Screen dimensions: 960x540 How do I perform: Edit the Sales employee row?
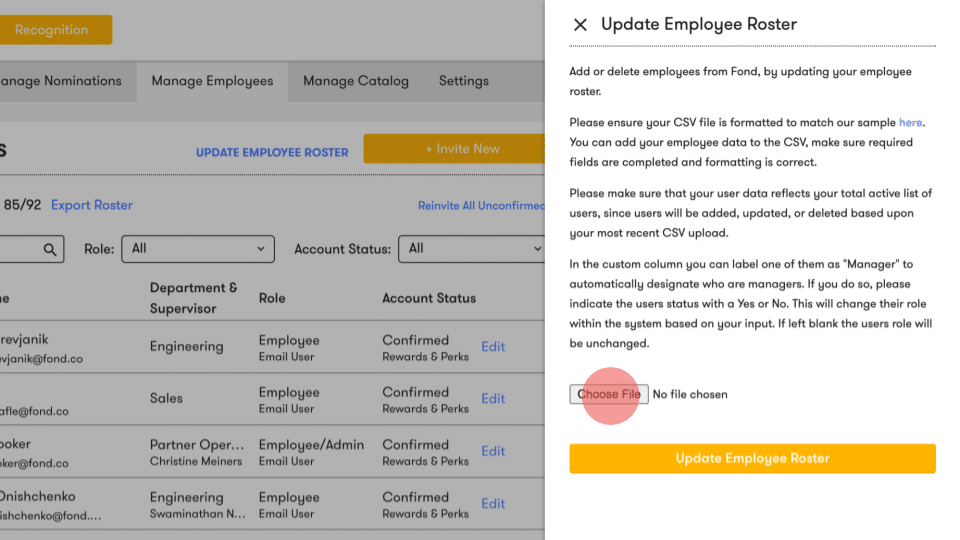493,399
